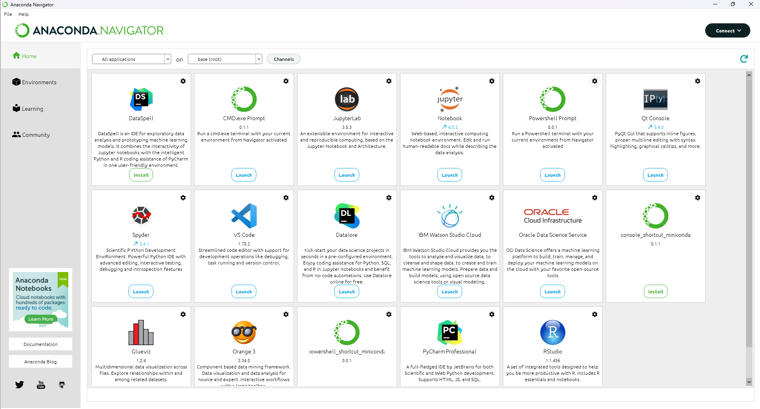Click the Spyder application logo
760x409 pixels.
pyautogui.click(x=141, y=216)
